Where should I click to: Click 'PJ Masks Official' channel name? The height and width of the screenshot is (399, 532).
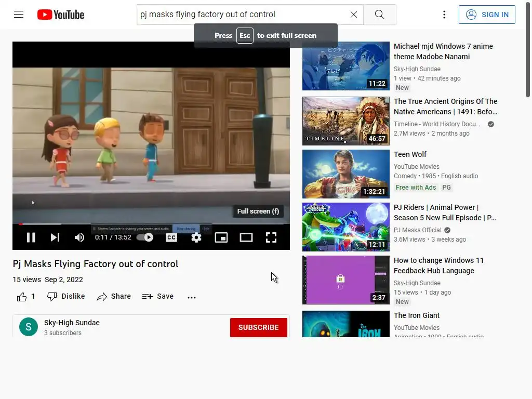tap(417, 230)
